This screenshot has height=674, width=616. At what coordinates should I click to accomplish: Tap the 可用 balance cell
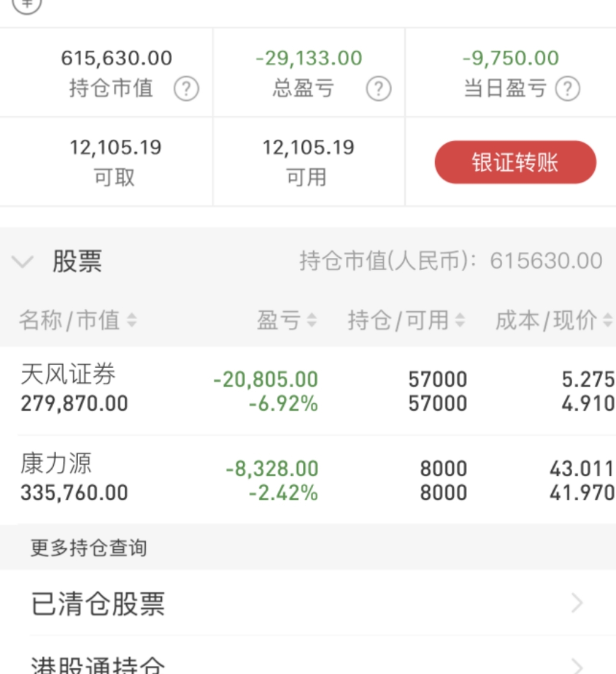[308, 162]
